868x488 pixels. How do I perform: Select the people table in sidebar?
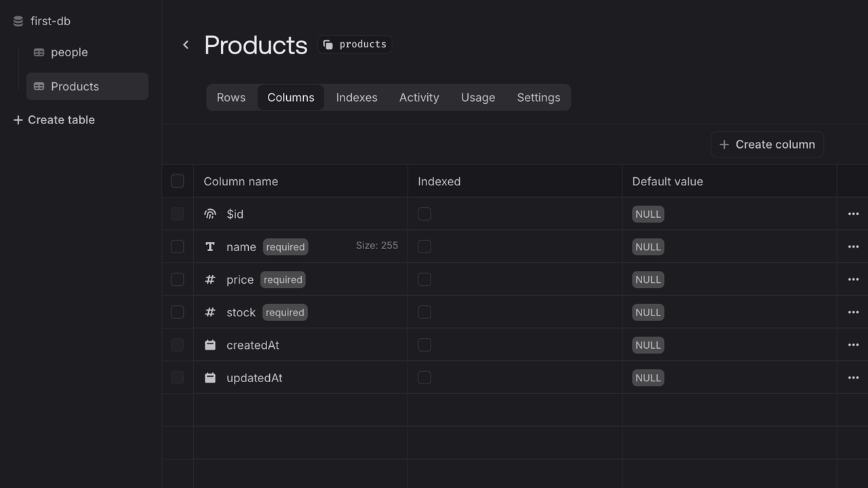pyautogui.click(x=68, y=52)
